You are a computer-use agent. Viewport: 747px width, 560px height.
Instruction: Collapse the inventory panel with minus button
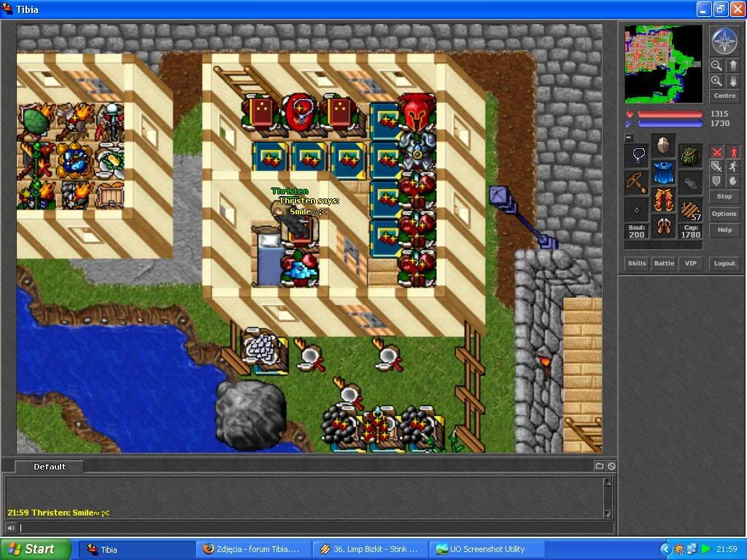(629, 138)
